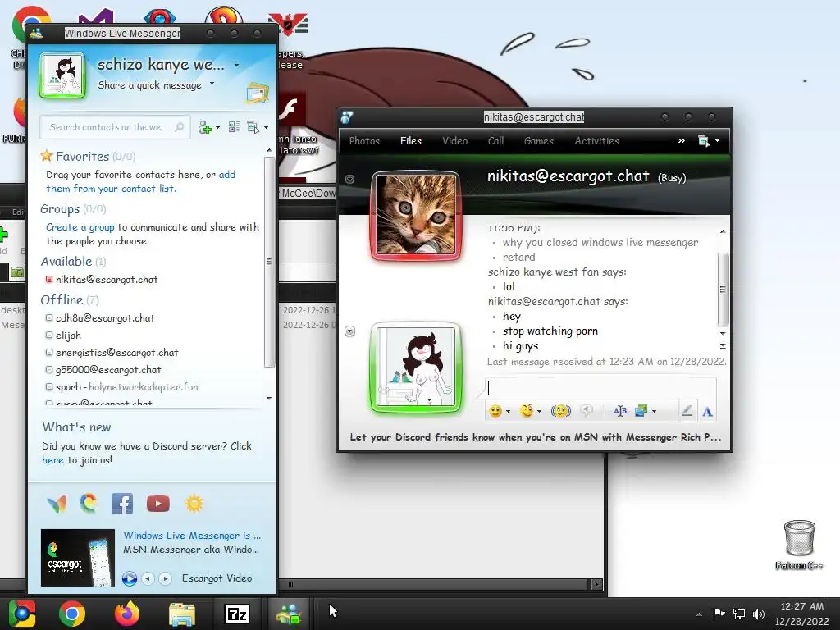Select g55000@escargot.chat contact
Viewport: 840px width, 630px height.
tap(103, 370)
